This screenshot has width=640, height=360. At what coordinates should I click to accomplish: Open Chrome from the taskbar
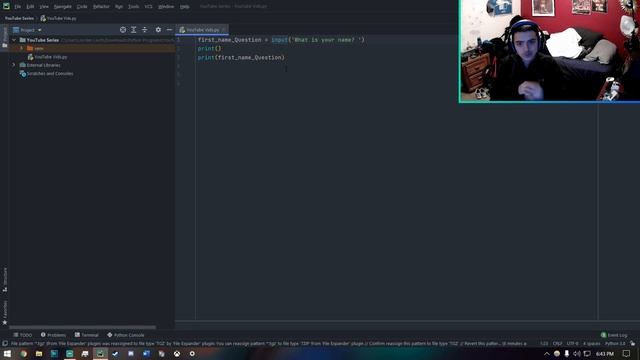[23, 354]
